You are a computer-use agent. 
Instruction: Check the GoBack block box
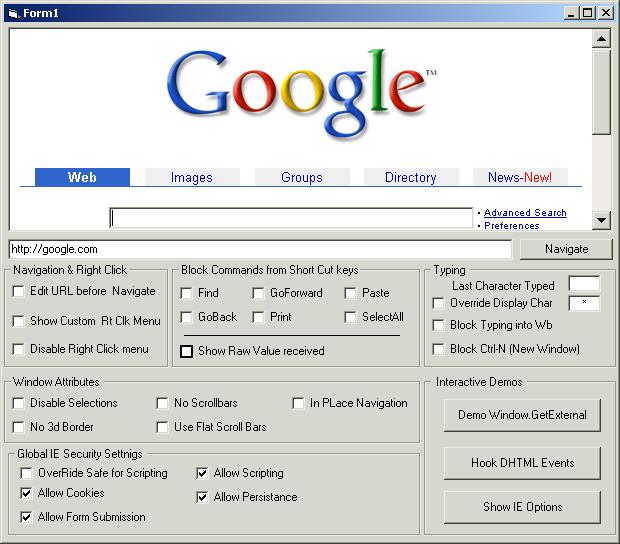pos(186,317)
